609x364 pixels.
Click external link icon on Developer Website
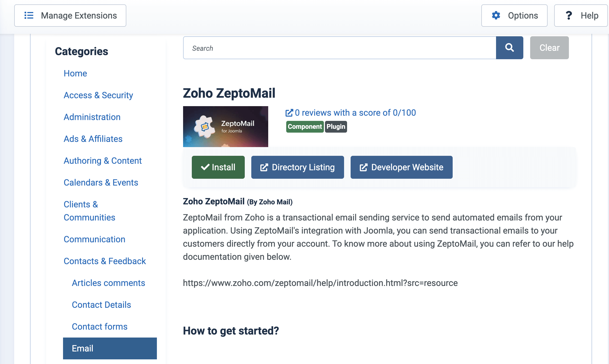[363, 167]
